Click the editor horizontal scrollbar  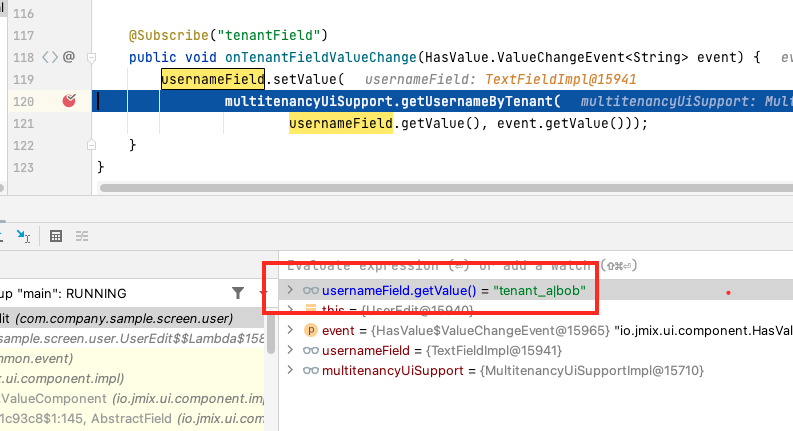click(x=447, y=188)
